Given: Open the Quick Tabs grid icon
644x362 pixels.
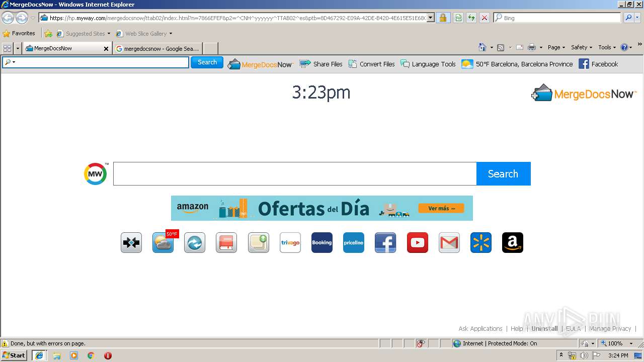Looking at the screenshot, I should click(x=8, y=48).
